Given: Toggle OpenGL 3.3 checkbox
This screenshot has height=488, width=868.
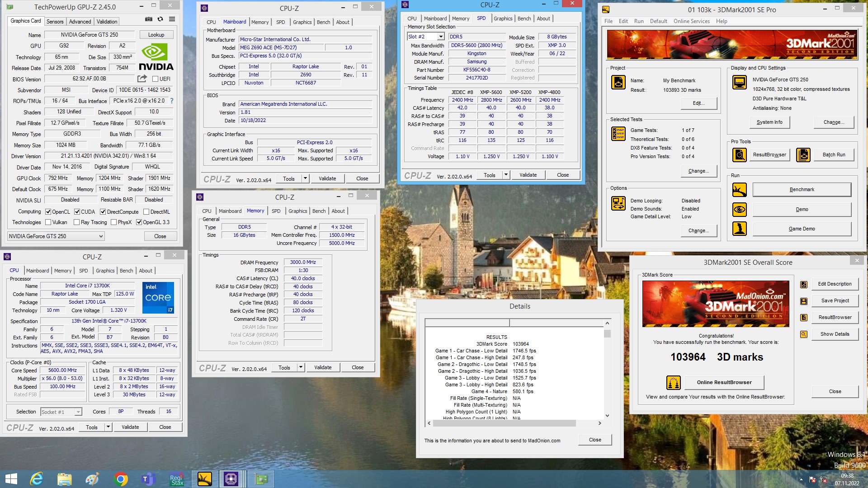Looking at the screenshot, I should 139,222.
